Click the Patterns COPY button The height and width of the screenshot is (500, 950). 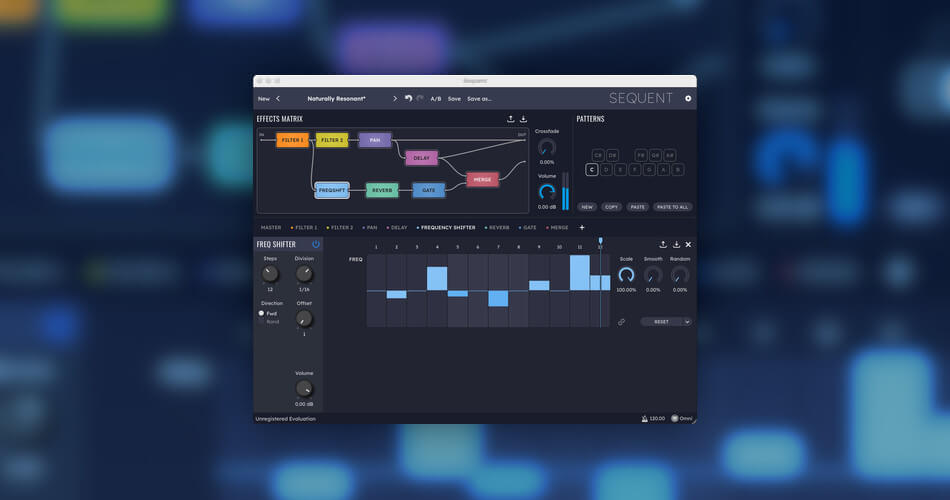[611, 207]
